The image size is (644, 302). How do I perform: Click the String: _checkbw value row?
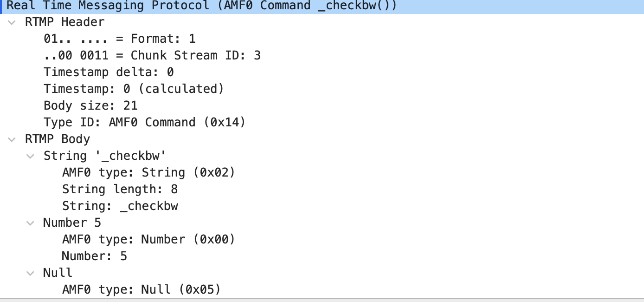(120, 206)
